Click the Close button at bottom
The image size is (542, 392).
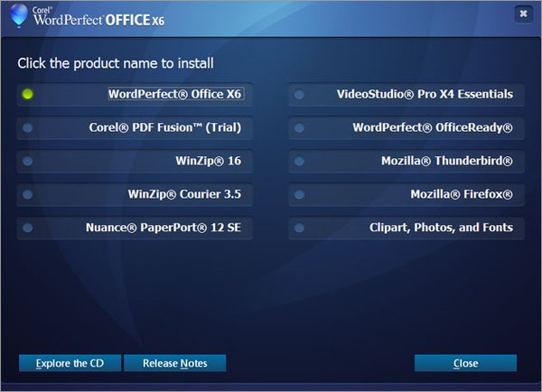coord(465,363)
